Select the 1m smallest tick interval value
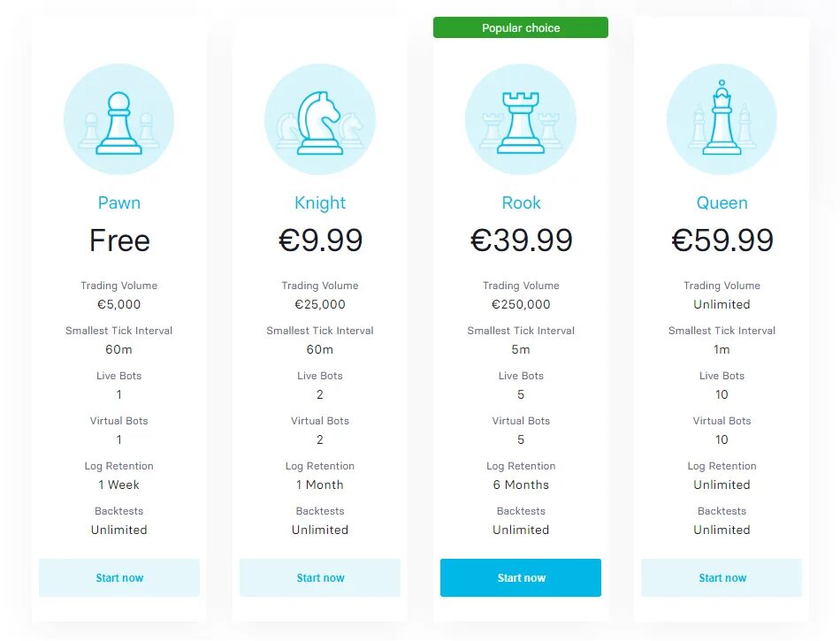This screenshot has height=641, width=840. (722, 349)
